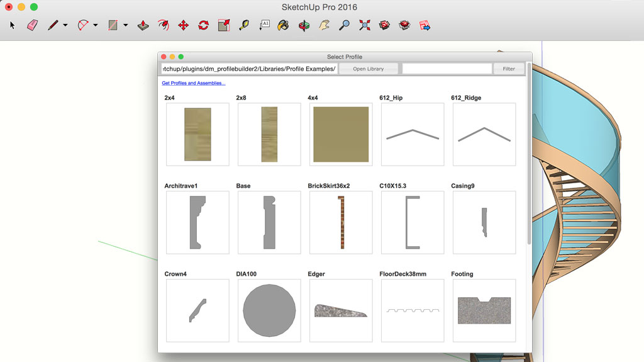Choose the Line pencil tool
Screen dimensions: 644x362
pyautogui.click(x=53, y=26)
